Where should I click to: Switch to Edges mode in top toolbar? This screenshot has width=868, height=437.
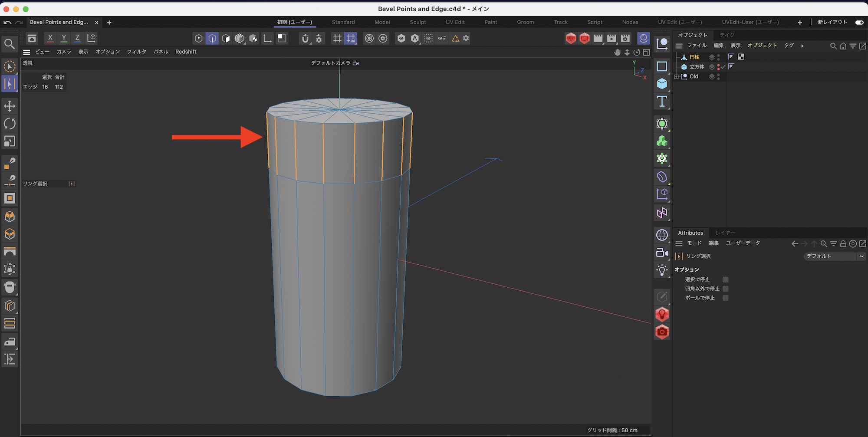click(x=212, y=38)
